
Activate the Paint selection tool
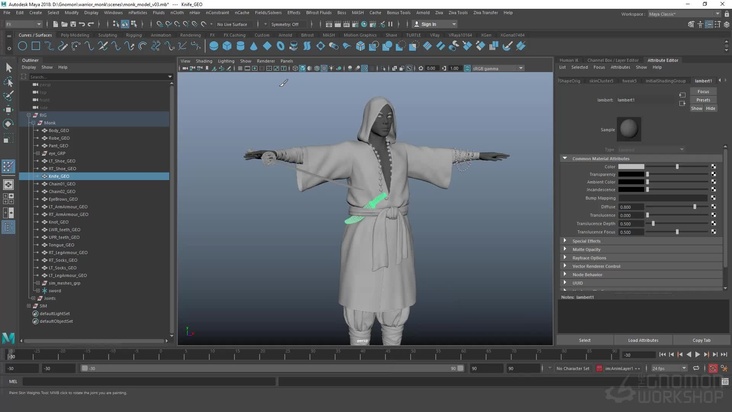tap(8, 96)
